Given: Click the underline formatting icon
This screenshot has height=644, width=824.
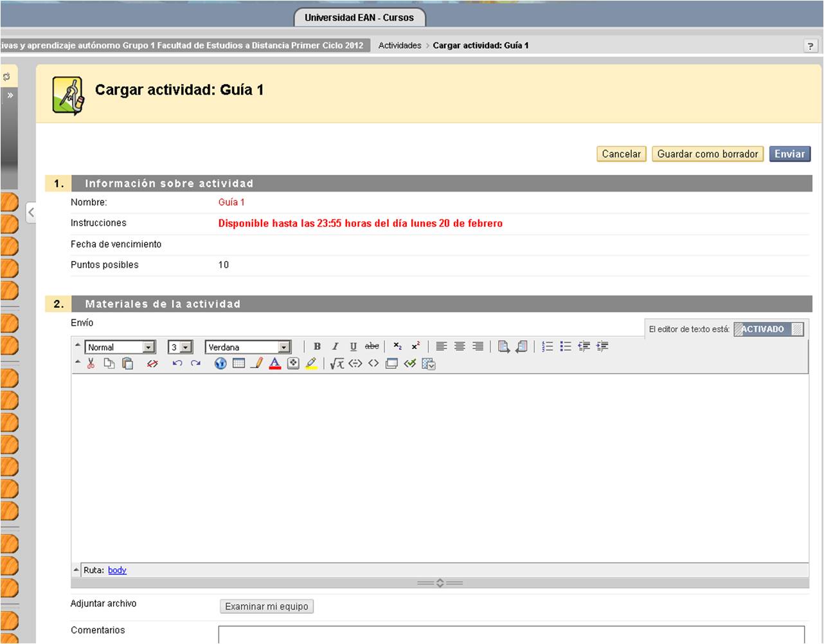Looking at the screenshot, I should coord(353,346).
